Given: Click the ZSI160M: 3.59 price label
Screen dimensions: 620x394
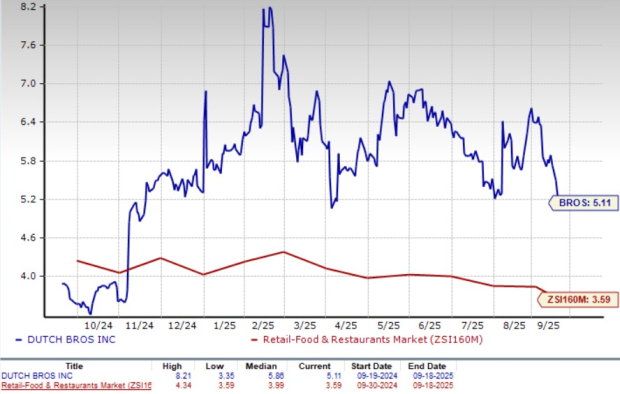Looking at the screenshot, I should point(578,299).
